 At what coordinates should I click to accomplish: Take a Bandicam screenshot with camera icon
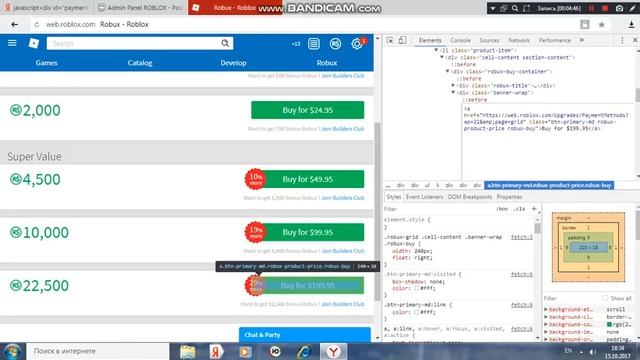pyautogui.click(x=619, y=8)
